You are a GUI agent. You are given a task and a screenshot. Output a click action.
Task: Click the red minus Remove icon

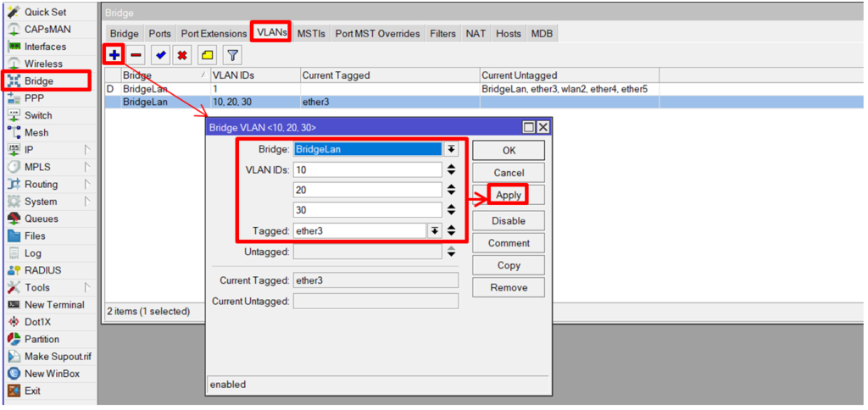(136, 55)
